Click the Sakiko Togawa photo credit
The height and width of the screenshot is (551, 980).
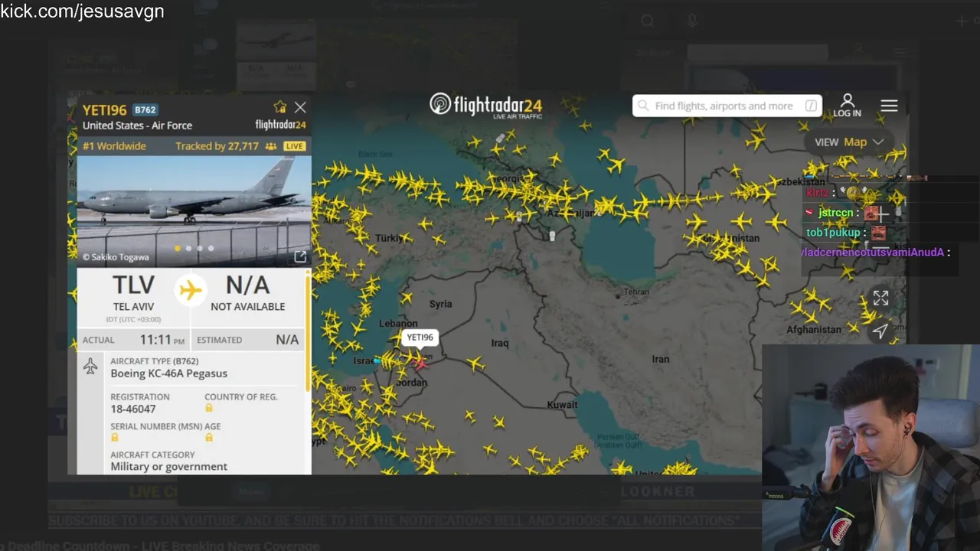coord(116,257)
